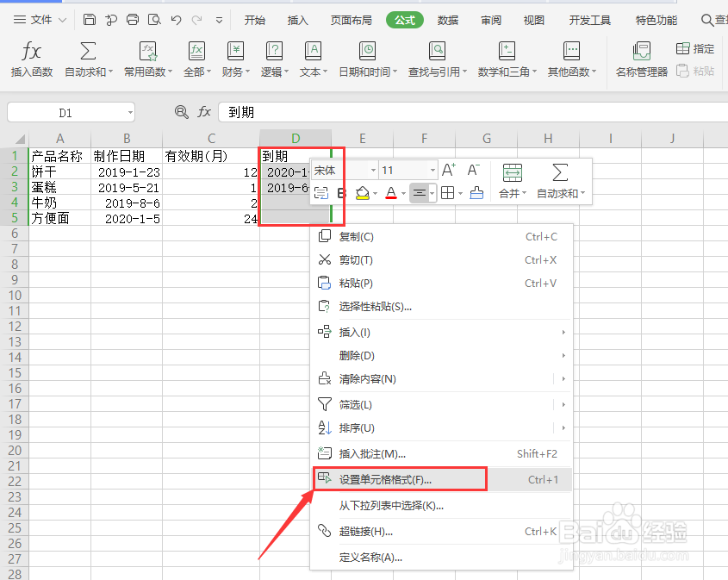Screen dimensions: 728x580
Task: Choose 清除内容(N) from context menu
Action: point(441,378)
